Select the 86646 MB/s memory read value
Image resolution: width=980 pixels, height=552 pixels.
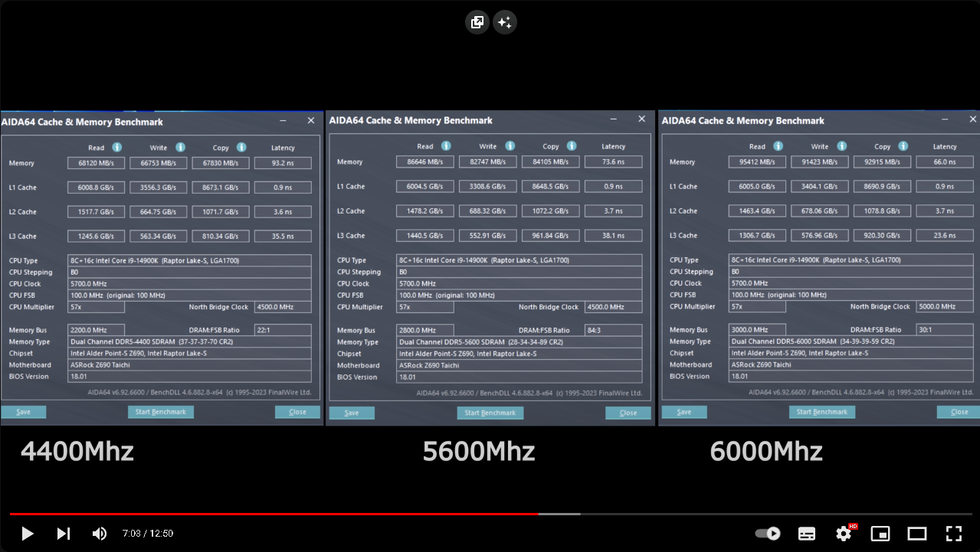tap(425, 162)
